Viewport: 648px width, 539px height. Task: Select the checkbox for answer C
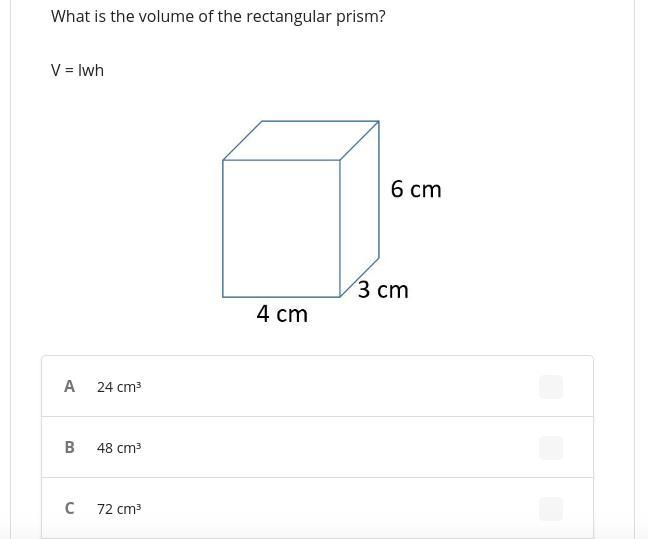click(551, 509)
